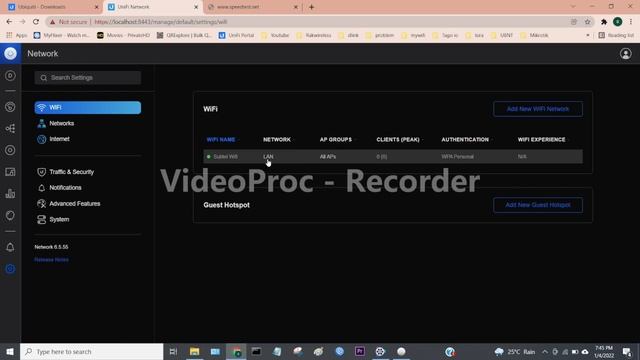640x360 pixels.
Task: Click Add New WiFi Network button
Action: click(x=538, y=109)
